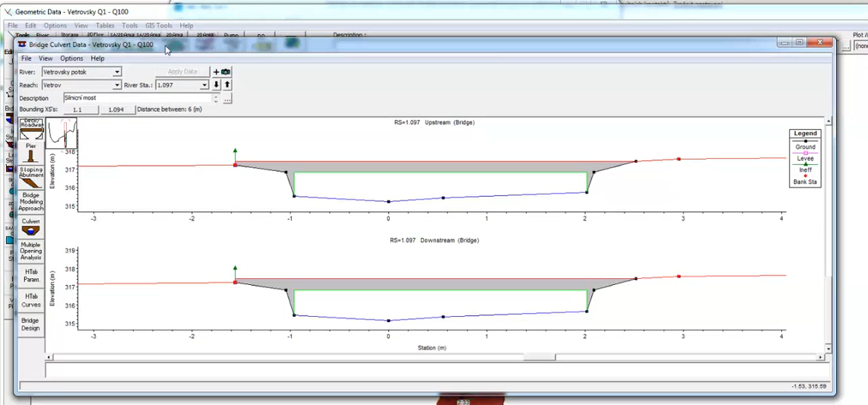
Task: Click the Bridge Design button
Action: (x=31, y=324)
